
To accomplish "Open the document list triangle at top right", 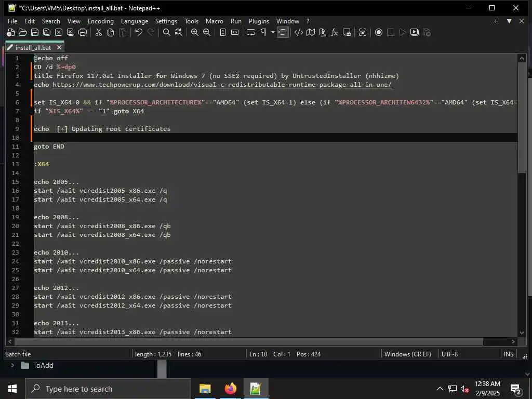I will pyautogui.click(x=509, y=21).
